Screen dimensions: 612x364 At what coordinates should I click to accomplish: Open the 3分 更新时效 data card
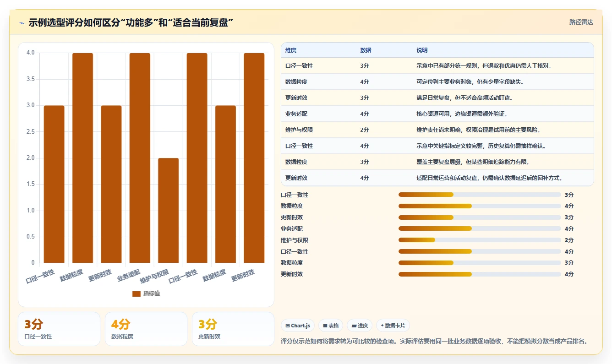point(233,329)
